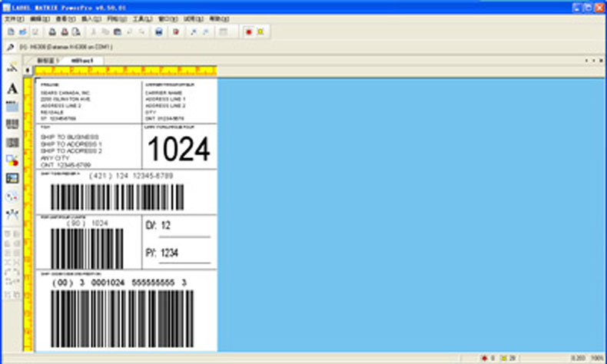Select the tool directly below the Text tool
Viewport: 607px width, 364px height.
point(12,106)
